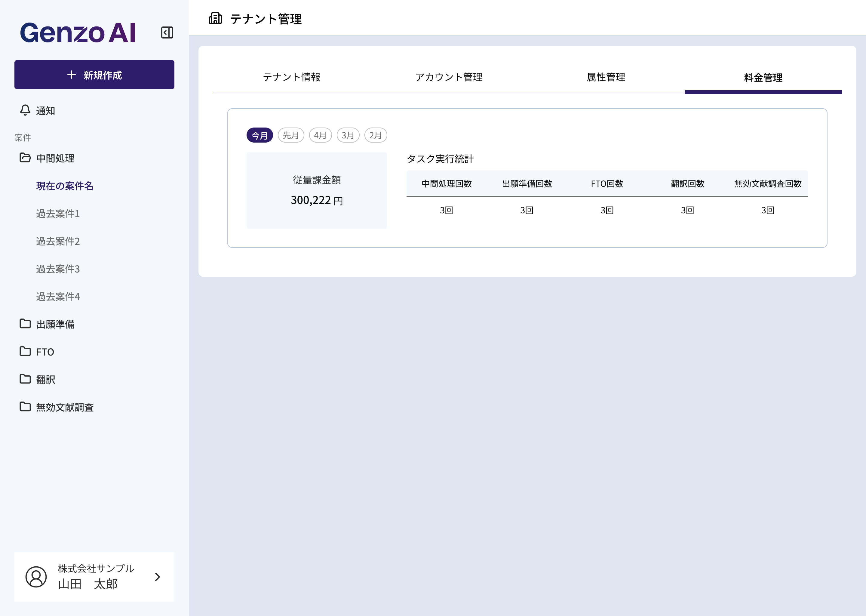The image size is (866, 616).
Task: Click the 株式会社サンプル company name
Action: [x=96, y=568]
